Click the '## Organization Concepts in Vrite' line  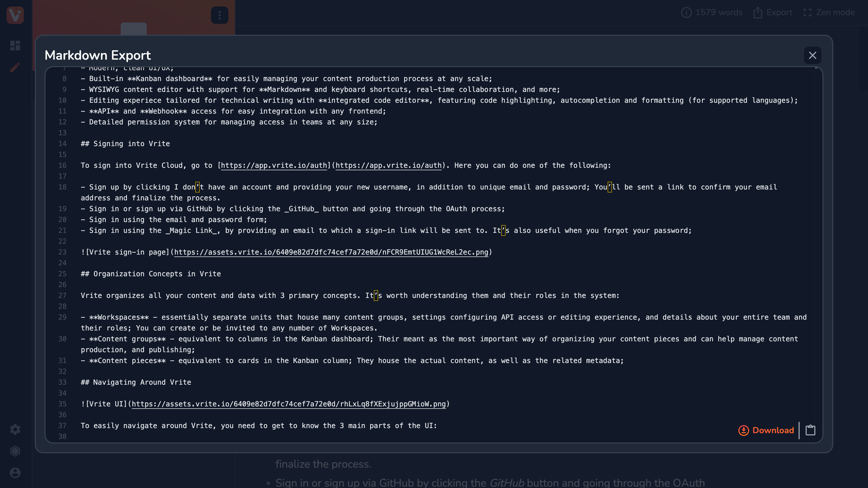pos(151,274)
